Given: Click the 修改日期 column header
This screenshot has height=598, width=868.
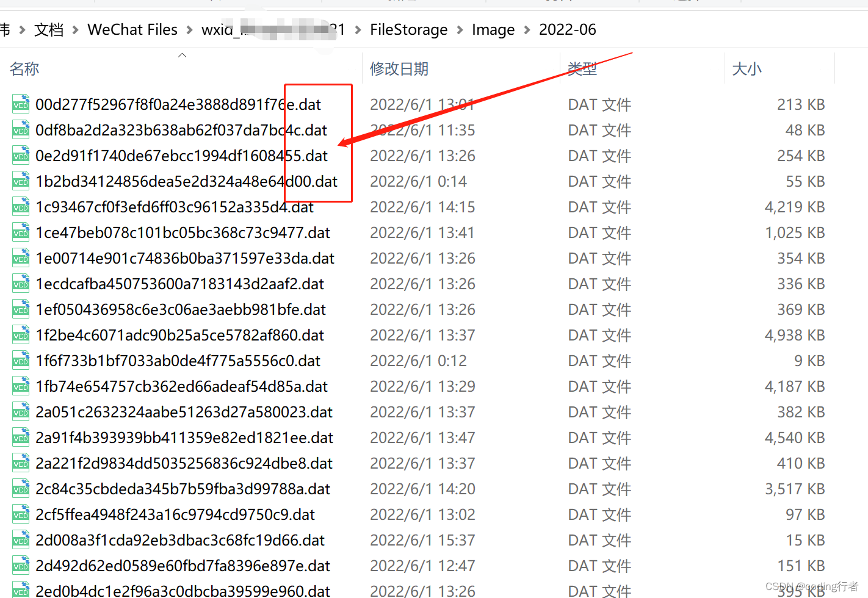Looking at the screenshot, I should [x=399, y=68].
